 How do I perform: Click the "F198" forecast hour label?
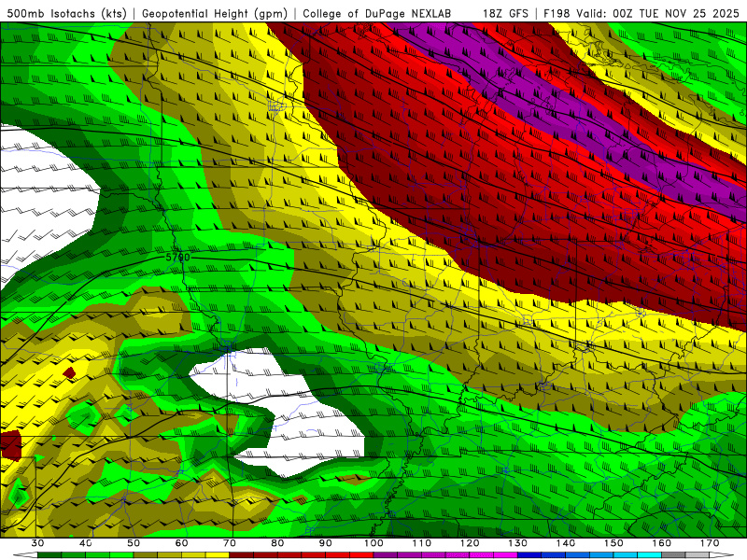[x=557, y=13]
